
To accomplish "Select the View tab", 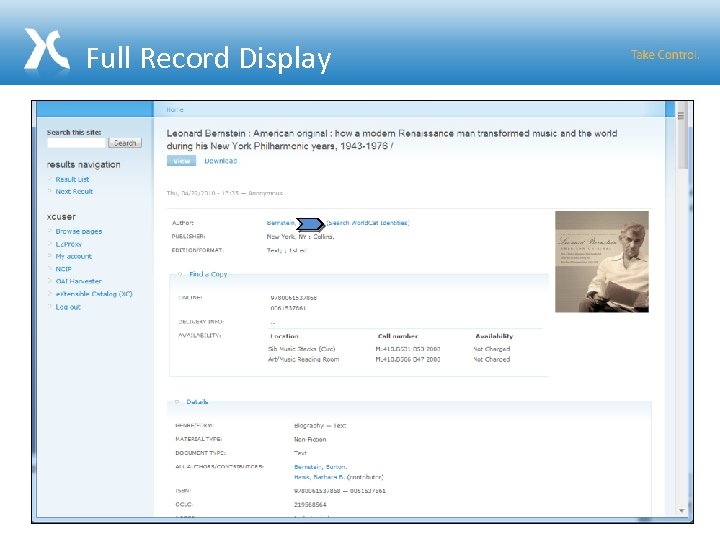I will click(x=181, y=161).
